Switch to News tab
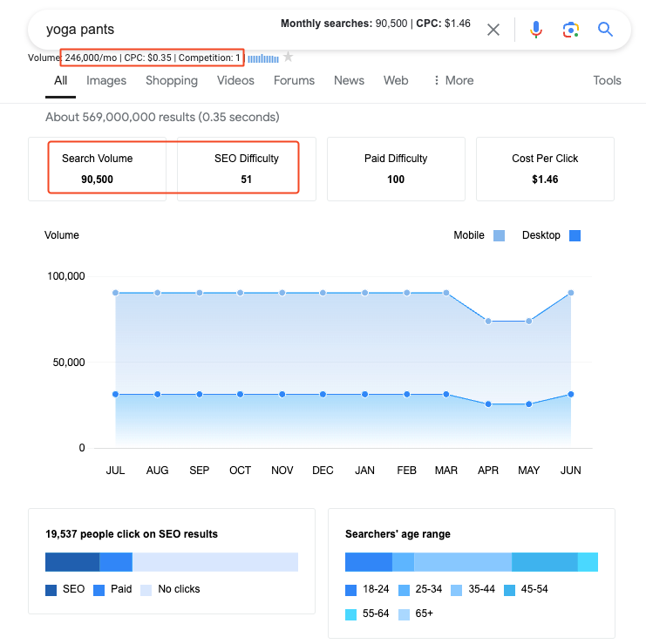 click(x=349, y=80)
